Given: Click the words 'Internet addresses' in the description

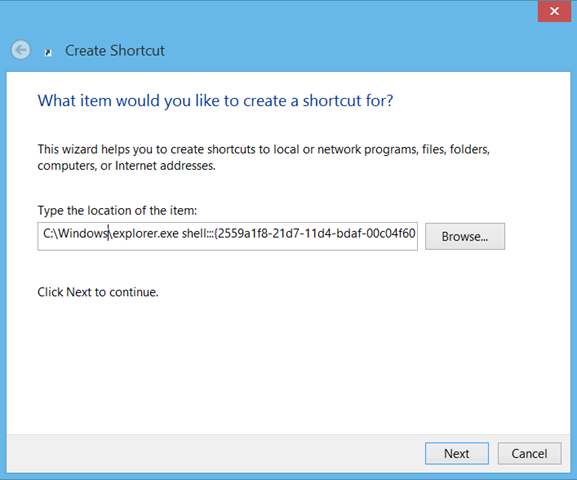Looking at the screenshot, I should (165, 166).
